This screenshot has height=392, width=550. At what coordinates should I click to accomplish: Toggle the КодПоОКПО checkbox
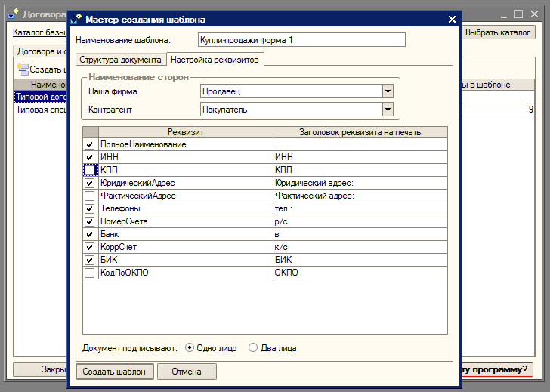[90, 273]
